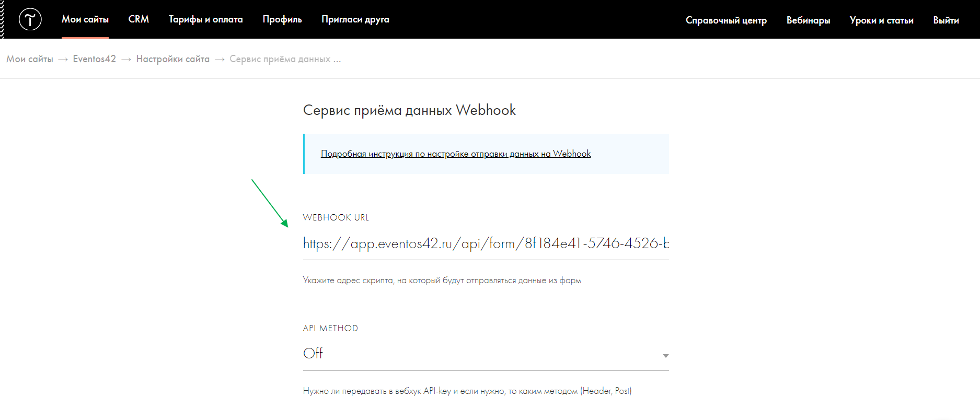The width and height of the screenshot is (980, 420).
Task: Click the Tilda logo icon
Action: (30, 20)
